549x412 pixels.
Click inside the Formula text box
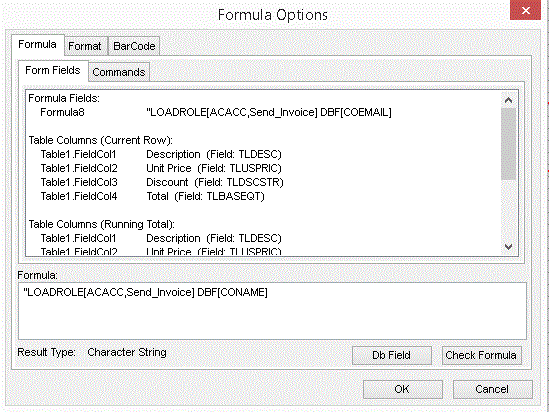[x=272, y=311]
